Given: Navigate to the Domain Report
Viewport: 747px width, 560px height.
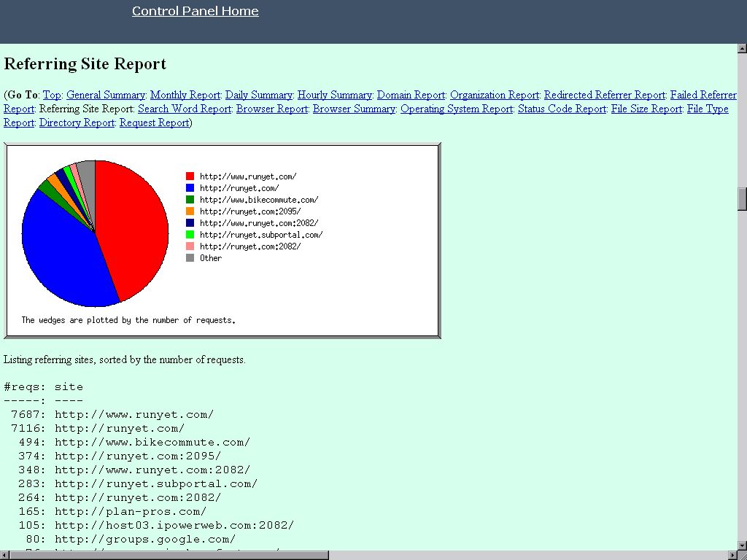Looking at the screenshot, I should click(x=411, y=95).
